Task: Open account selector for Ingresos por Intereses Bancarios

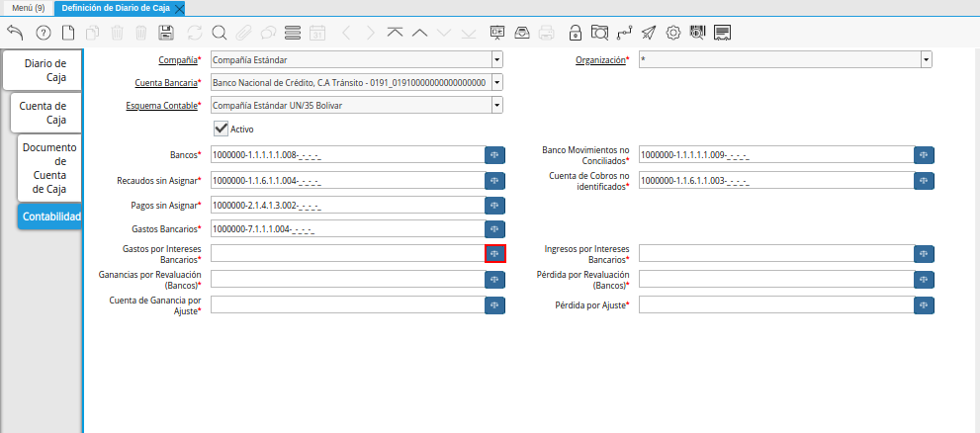Action: pyautogui.click(x=924, y=254)
